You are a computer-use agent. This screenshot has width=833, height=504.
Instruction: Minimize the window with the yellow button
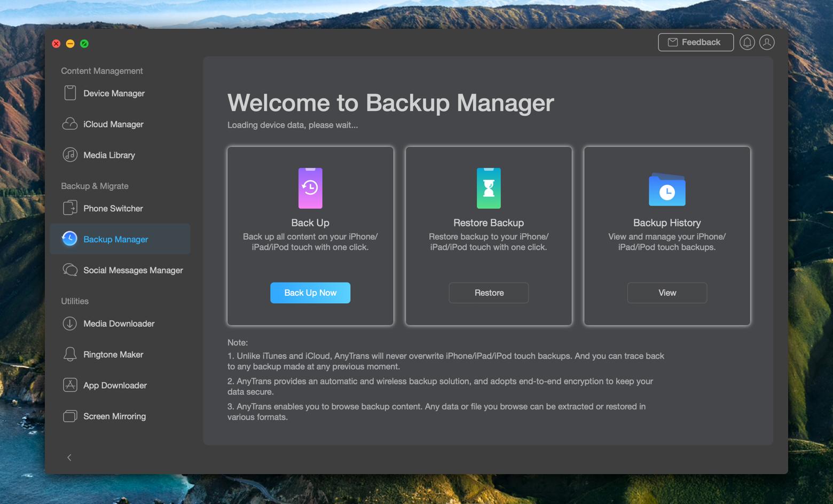70,44
